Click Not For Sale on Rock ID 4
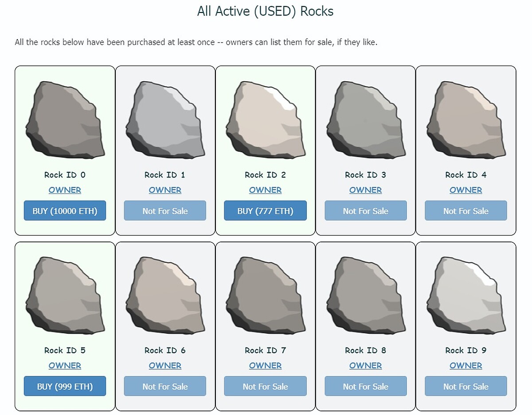This screenshot has height=415, width=532. click(x=465, y=210)
